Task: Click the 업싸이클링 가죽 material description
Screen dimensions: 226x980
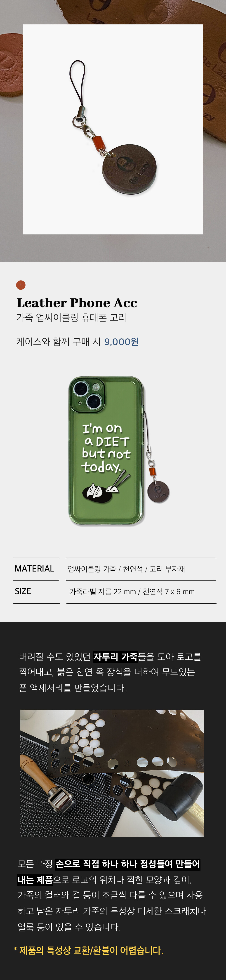Action: (126, 569)
